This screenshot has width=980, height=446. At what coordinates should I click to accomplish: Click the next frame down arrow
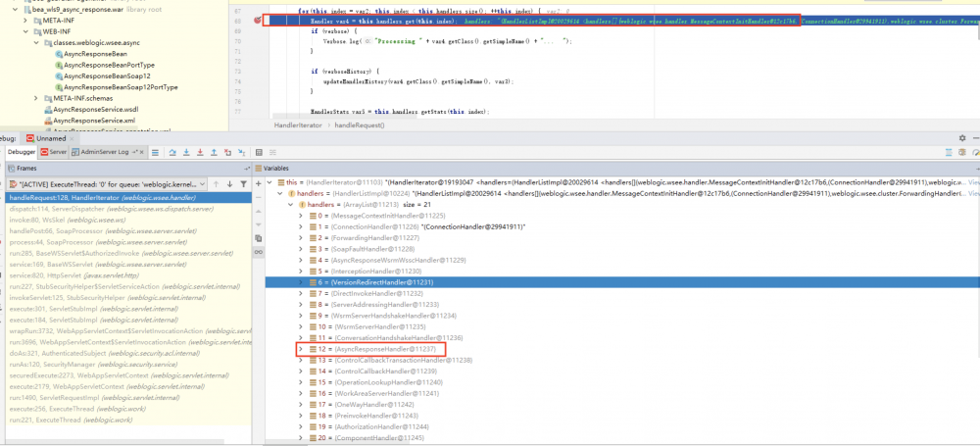(x=229, y=184)
